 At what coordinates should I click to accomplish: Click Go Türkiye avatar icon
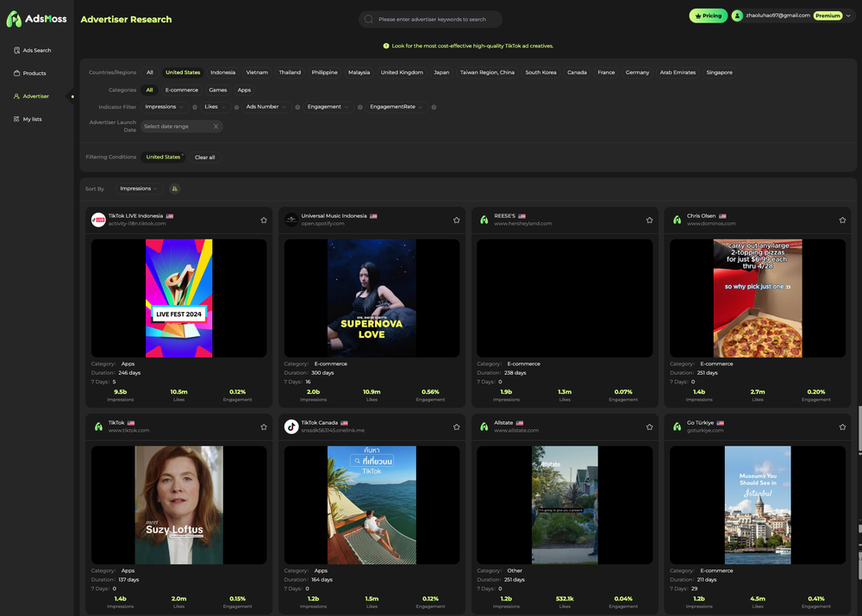(678, 426)
